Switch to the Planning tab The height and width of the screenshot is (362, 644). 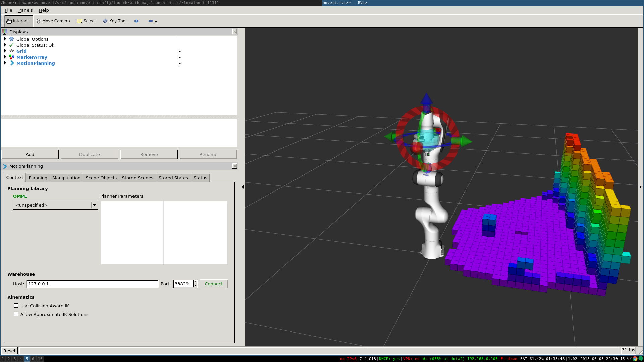[x=38, y=178]
